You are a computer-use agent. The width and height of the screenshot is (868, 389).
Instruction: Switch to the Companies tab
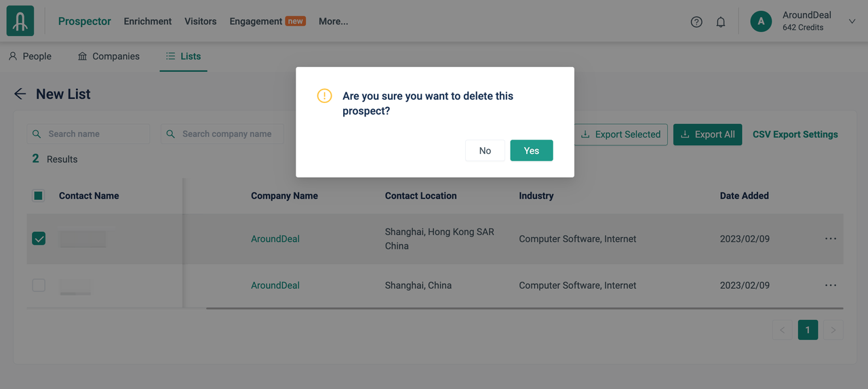(108, 56)
